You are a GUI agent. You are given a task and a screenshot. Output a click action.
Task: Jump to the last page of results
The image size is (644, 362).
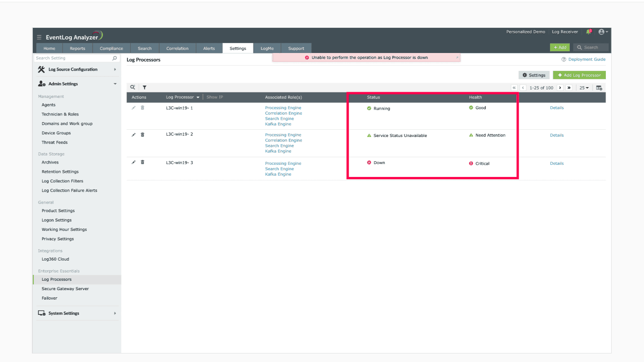[569, 88]
